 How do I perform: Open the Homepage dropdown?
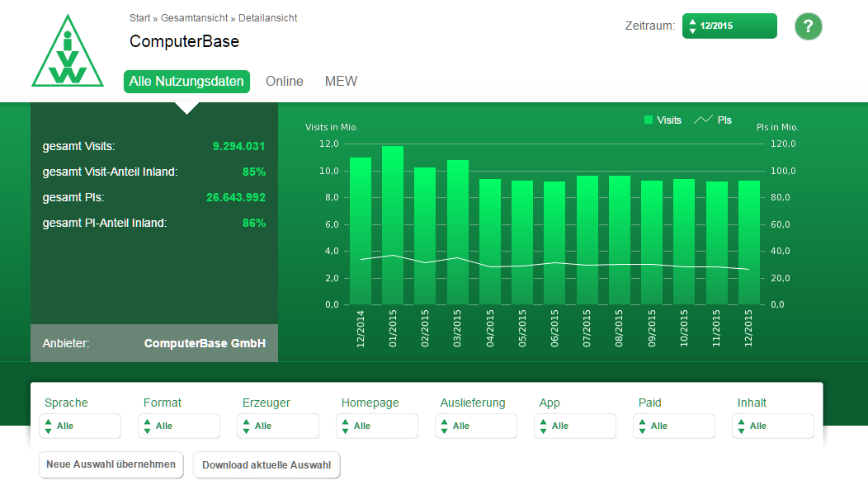click(x=377, y=426)
